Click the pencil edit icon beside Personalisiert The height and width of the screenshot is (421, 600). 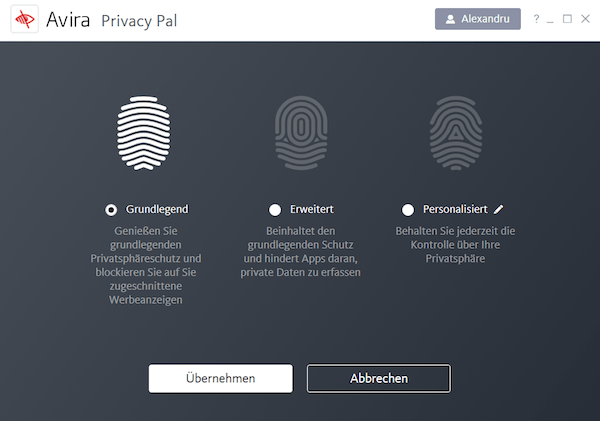pos(499,209)
